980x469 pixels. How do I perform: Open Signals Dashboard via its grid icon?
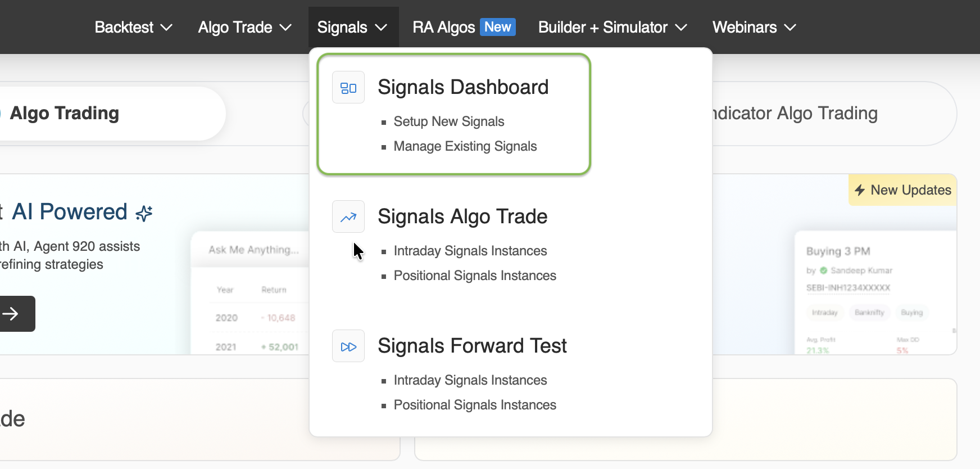[348, 87]
